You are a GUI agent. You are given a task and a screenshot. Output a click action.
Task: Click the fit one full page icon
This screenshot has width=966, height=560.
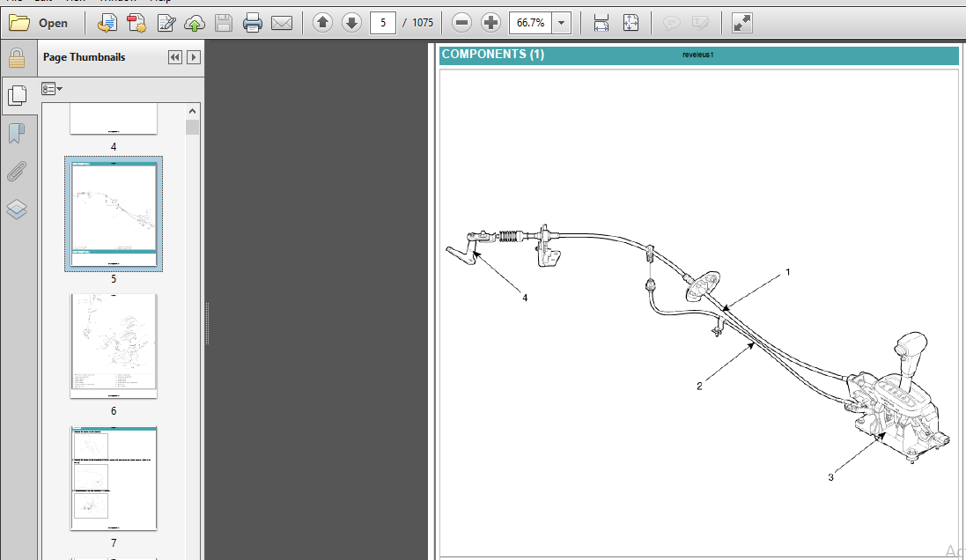630,24
